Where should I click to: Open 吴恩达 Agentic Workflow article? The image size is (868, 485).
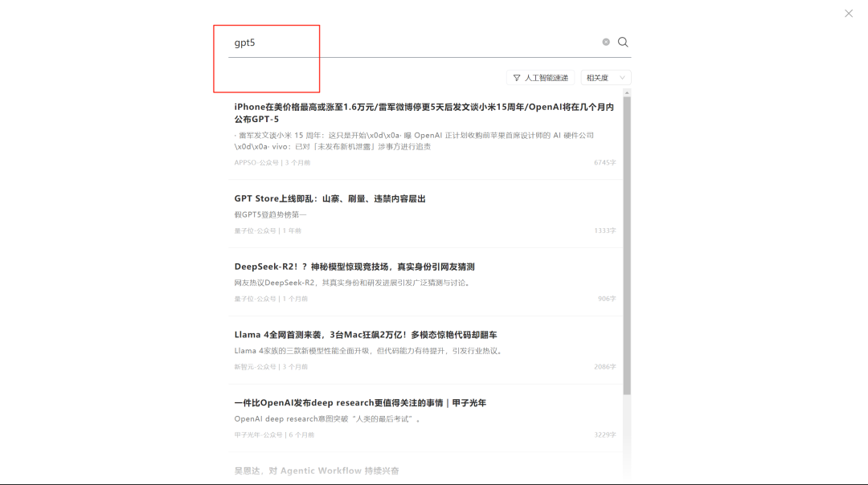(317, 471)
